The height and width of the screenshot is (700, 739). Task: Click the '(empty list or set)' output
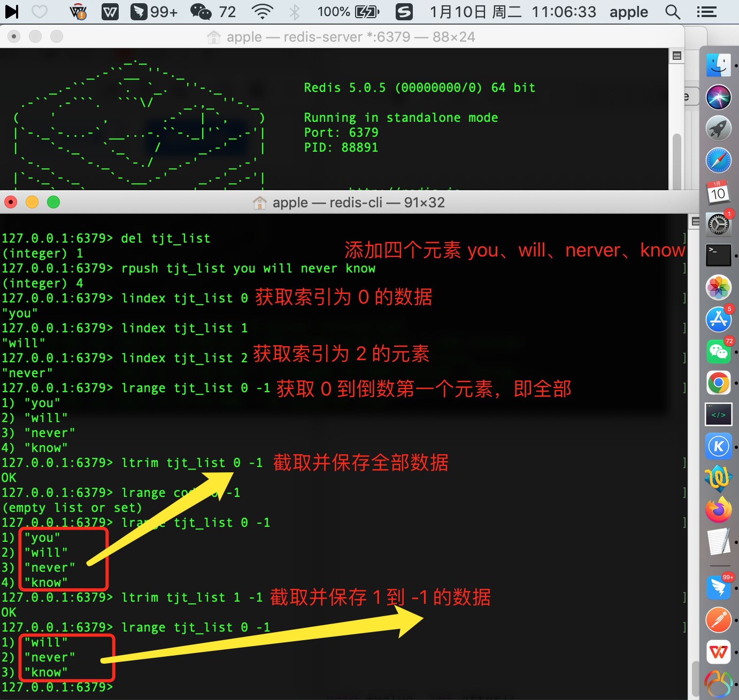(x=72, y=508)
